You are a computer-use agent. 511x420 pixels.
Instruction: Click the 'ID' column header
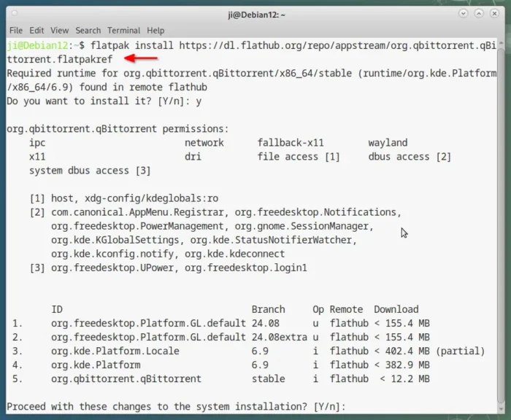point(57,309)
